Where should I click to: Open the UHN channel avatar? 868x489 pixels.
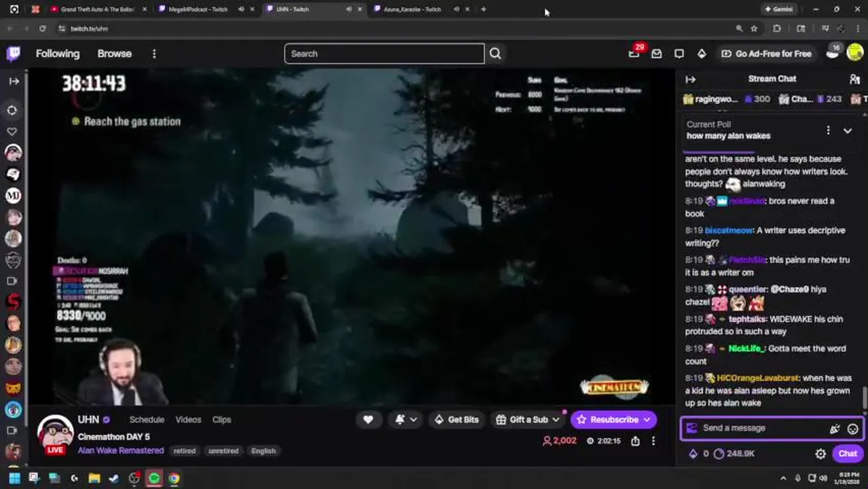(55, 433)
